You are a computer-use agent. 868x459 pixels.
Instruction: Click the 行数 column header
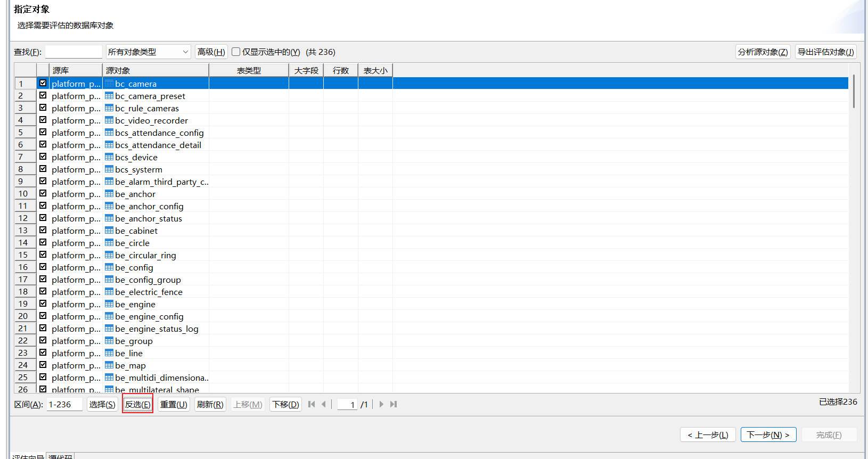pyautogui.click(x=341, y=70)
